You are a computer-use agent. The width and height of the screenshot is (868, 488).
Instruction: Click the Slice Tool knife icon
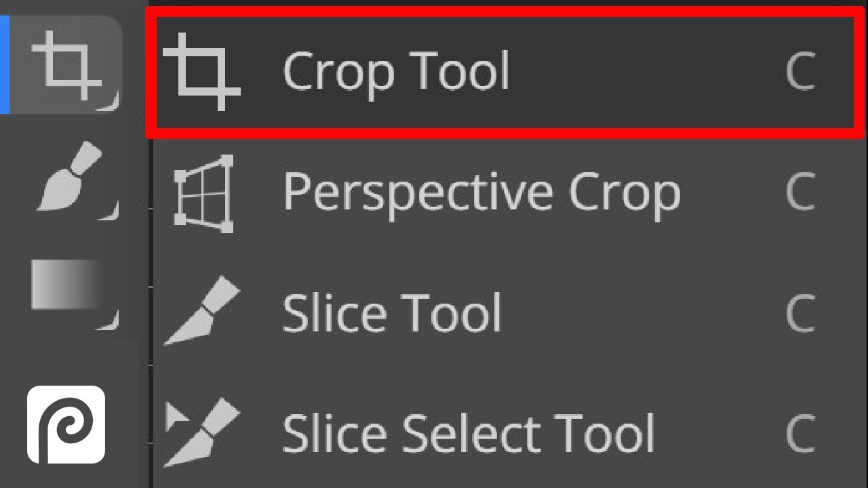pyautogui.click(x=203, y=313)
